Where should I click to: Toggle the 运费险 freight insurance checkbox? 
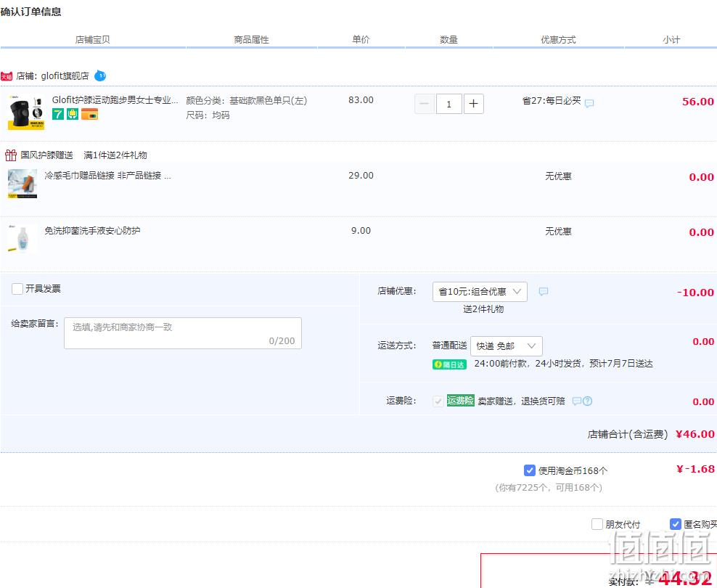(x=438, y=401)
